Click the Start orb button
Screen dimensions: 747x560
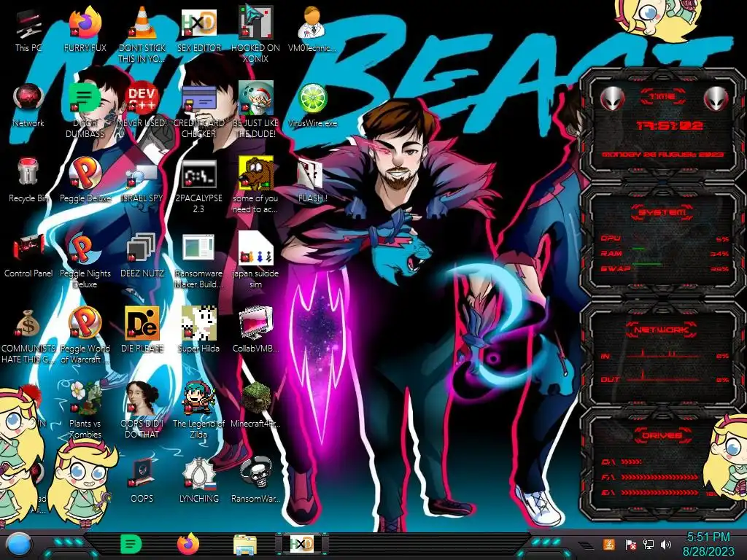19,545
